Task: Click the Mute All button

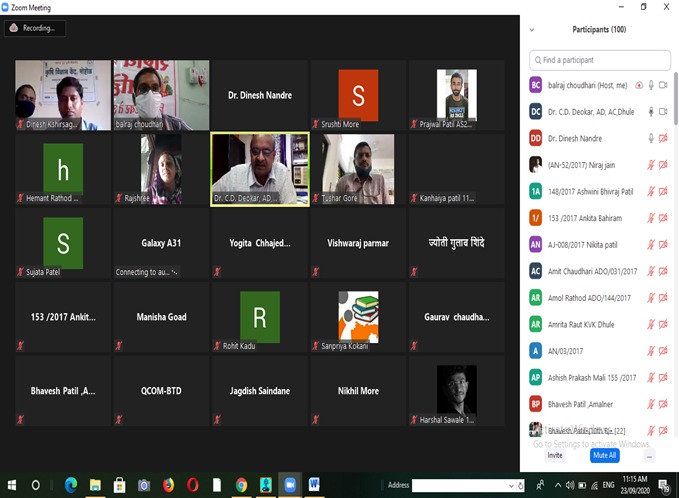Action: 605,455
